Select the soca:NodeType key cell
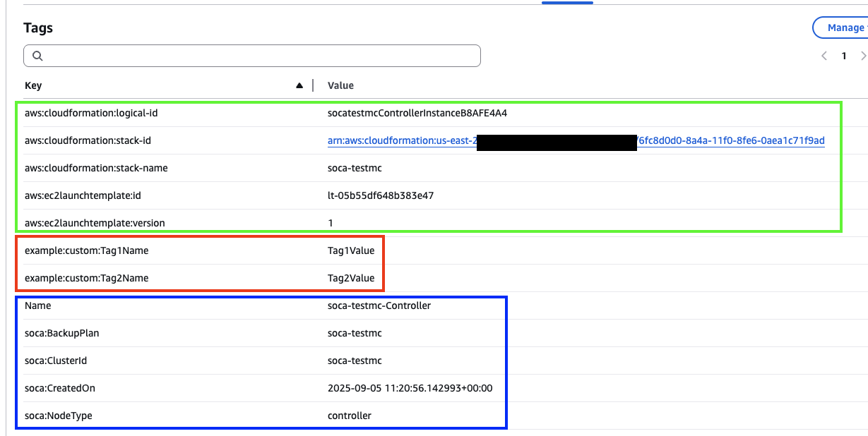 tap(58, 416)
